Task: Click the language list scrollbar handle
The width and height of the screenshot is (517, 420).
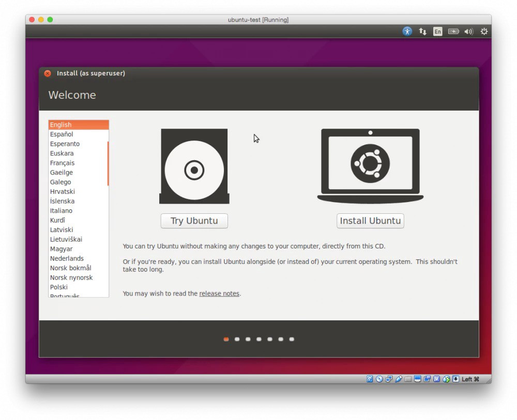Action: pyautogui.click(x=108, y=164)
